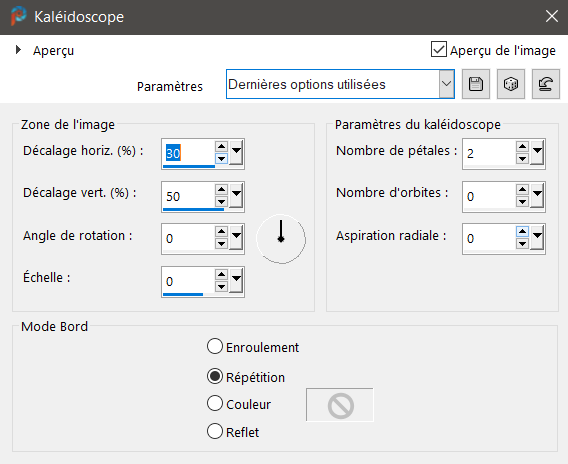The image size is (568, 464).
Task: Close the Kaléidoscope dialog
Action: (552, 16)
